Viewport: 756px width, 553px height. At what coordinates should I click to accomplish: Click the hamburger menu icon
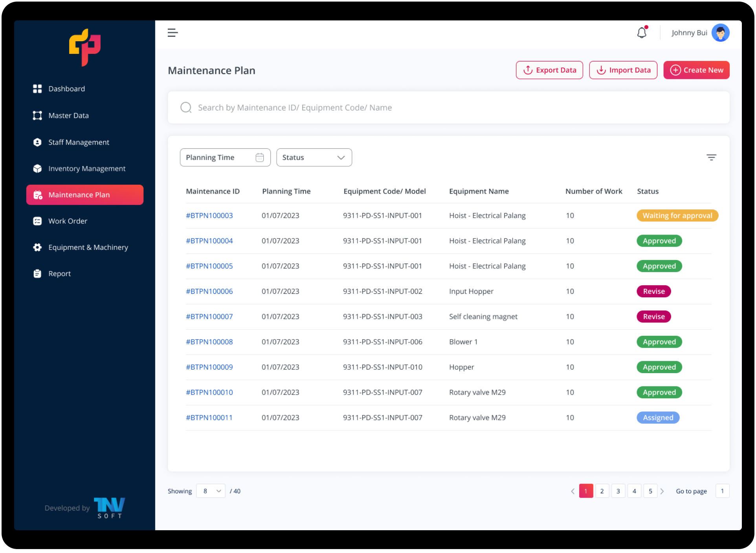point(172,33)
